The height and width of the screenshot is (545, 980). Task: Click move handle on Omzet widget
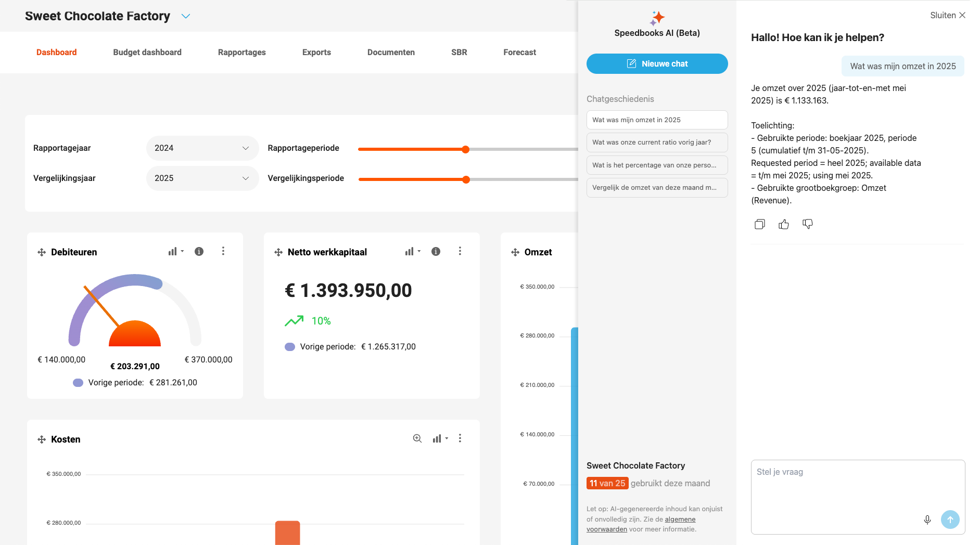tap(515, 252)
